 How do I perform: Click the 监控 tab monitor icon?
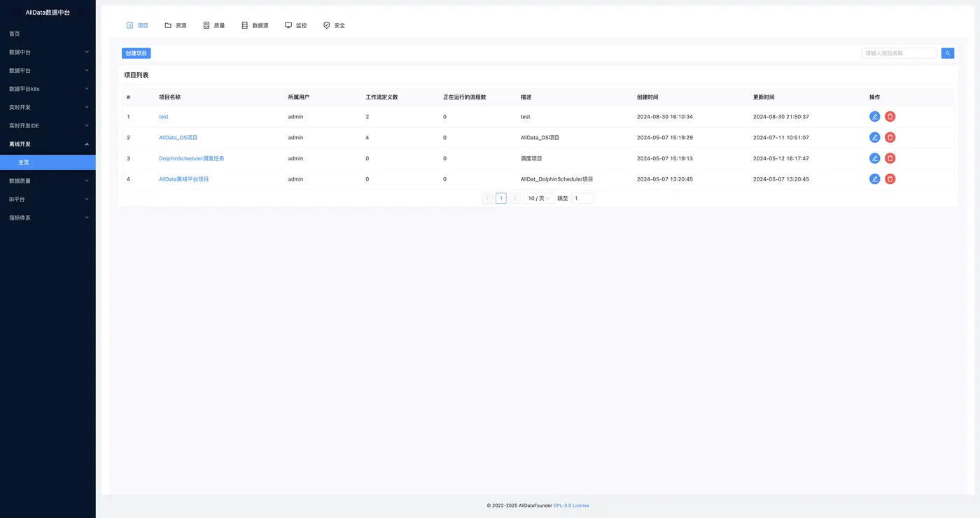288,25
